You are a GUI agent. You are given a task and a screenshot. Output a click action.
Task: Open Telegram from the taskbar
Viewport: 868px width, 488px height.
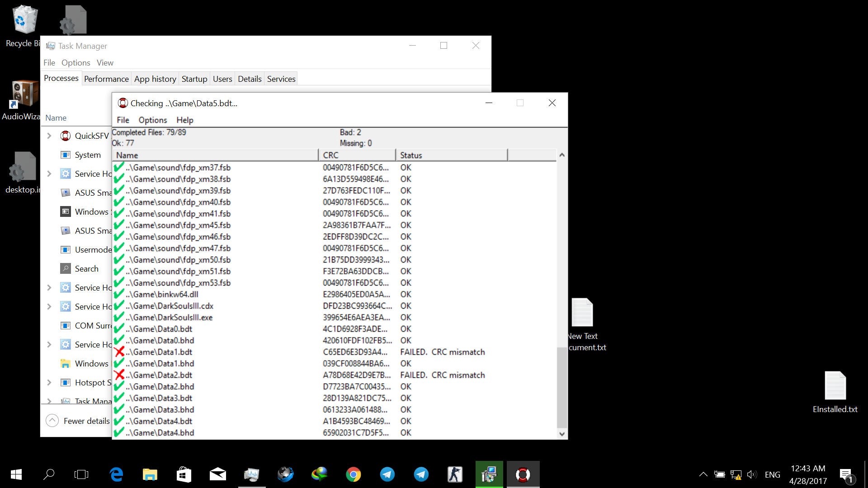(x=387, y=474)
